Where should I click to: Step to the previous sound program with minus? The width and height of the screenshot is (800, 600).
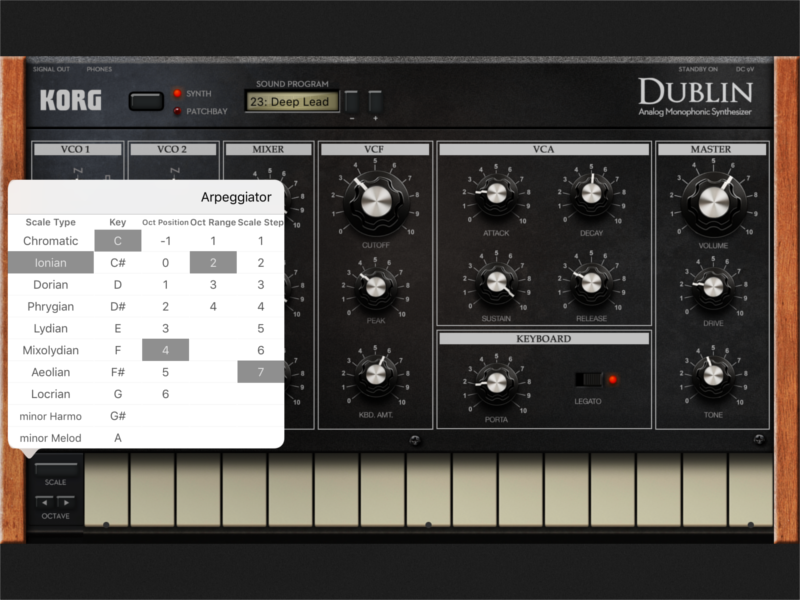[x=352, y=102]
